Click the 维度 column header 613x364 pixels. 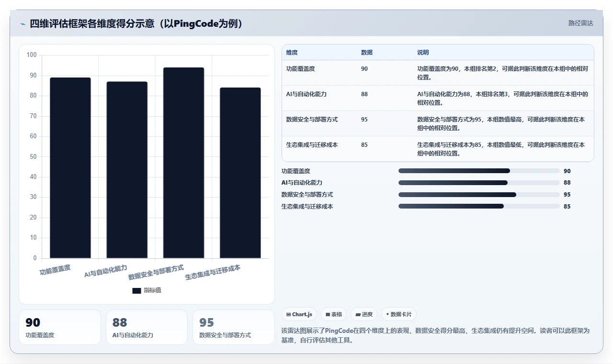[292, 53]
